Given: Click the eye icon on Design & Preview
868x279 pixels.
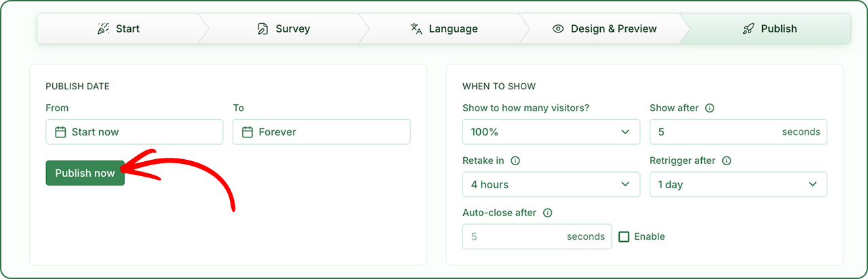Looking at the screenshot, I should tap(558, 29).
